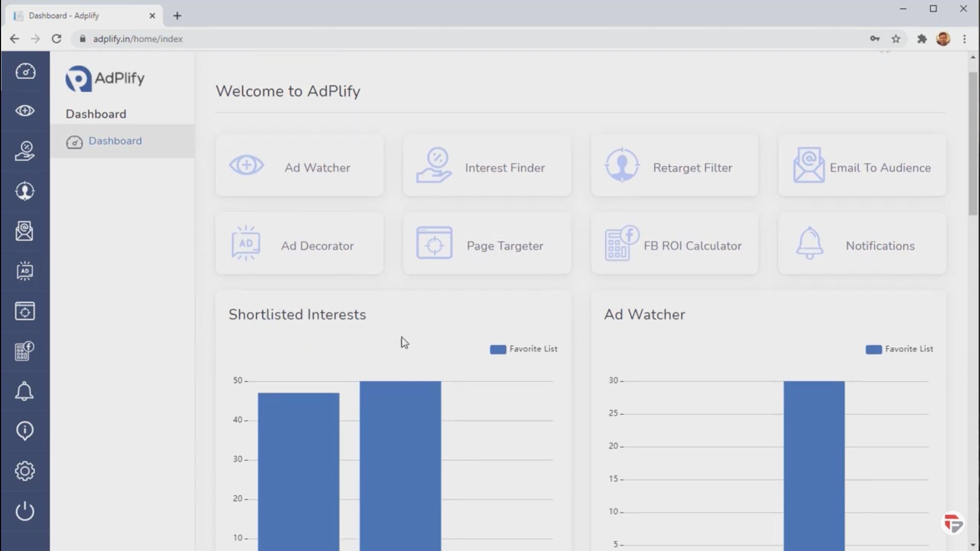Screen dimensions: 980x551
Task: Click the Ad Decorator sidebar icon
Action: click(24, 271)
